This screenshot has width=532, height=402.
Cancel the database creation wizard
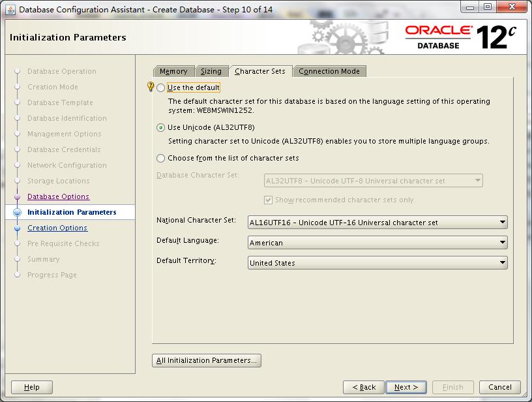500,387
